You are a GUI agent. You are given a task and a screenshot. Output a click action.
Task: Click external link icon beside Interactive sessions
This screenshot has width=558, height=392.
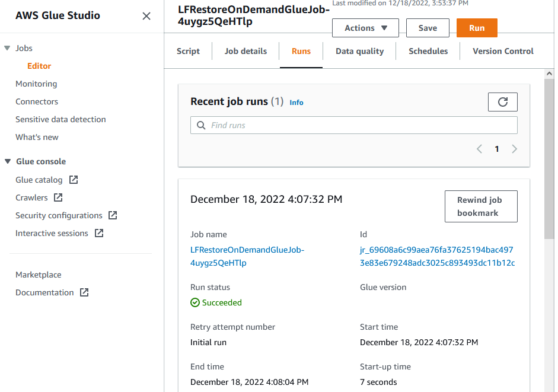(99, 233)
